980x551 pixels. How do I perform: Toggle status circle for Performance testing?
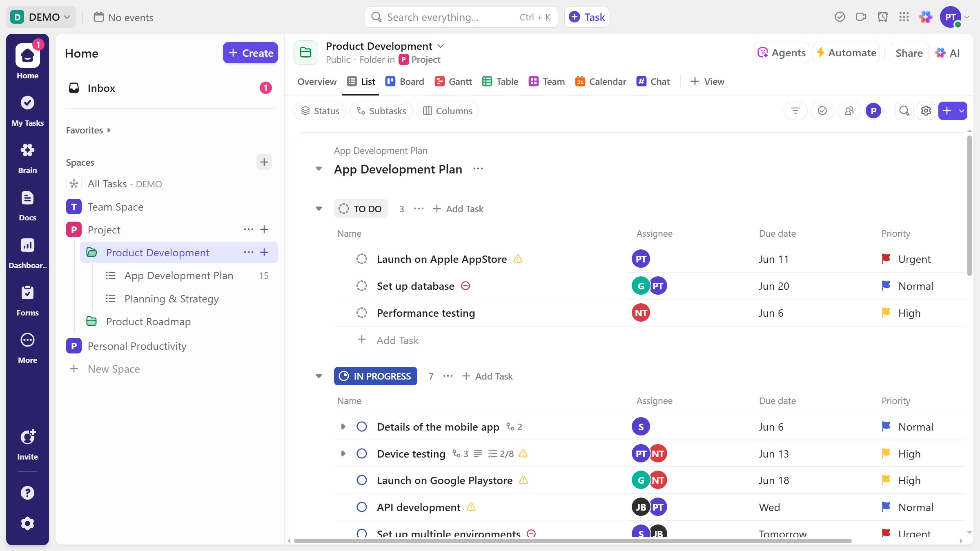point(361,313)
